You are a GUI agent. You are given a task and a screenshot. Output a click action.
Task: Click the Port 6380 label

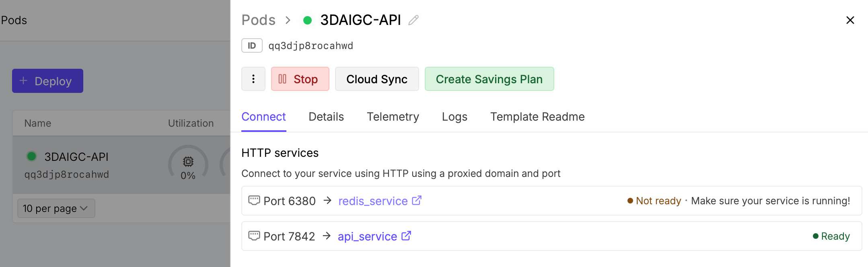pos(290,201)
